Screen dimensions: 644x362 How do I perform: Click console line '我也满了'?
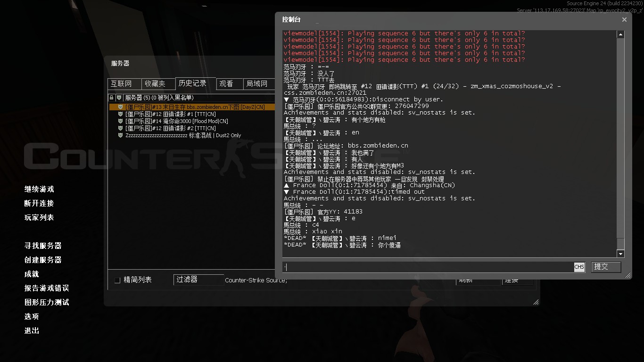tap(329, 153)
